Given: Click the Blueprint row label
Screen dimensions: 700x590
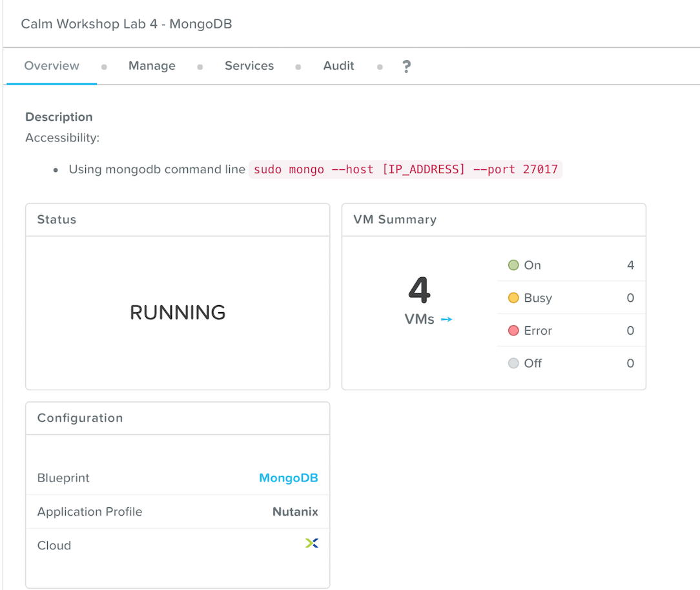Looking at the screenshot, I should coord(63,478).
